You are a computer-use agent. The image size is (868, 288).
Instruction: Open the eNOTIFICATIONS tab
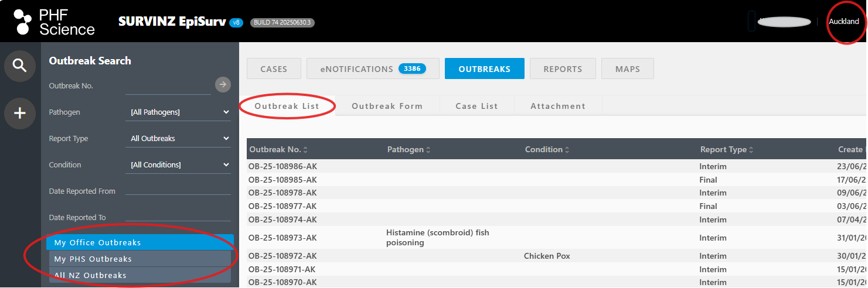pos(373,68)
